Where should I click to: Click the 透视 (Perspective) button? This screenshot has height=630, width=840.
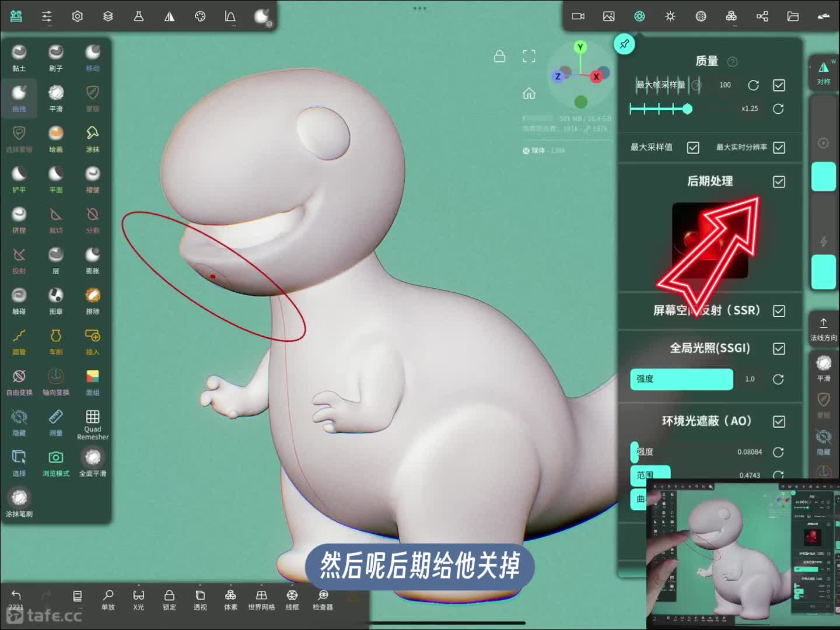(x=200, y=600)
